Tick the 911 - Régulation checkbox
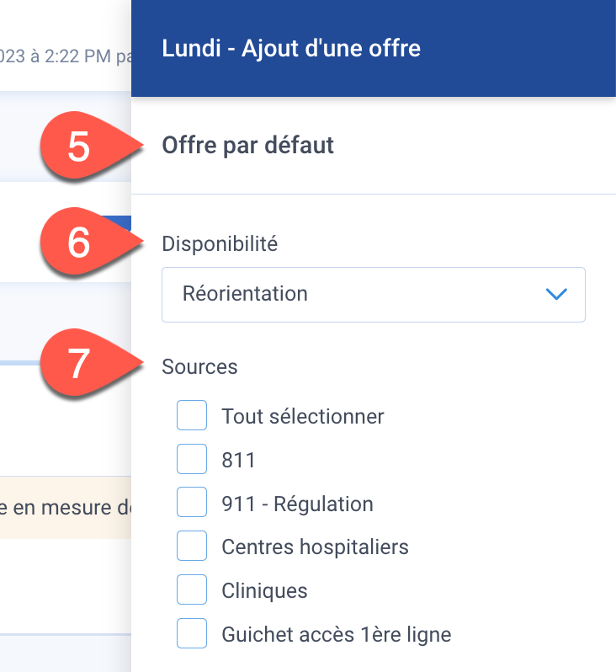The height and width of the screenshot is (672, 616). [192, 502]
